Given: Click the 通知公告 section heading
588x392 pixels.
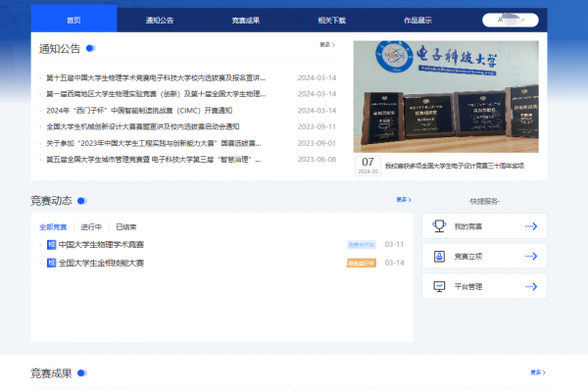Looking at the screenshot, I should pos(60,49).
